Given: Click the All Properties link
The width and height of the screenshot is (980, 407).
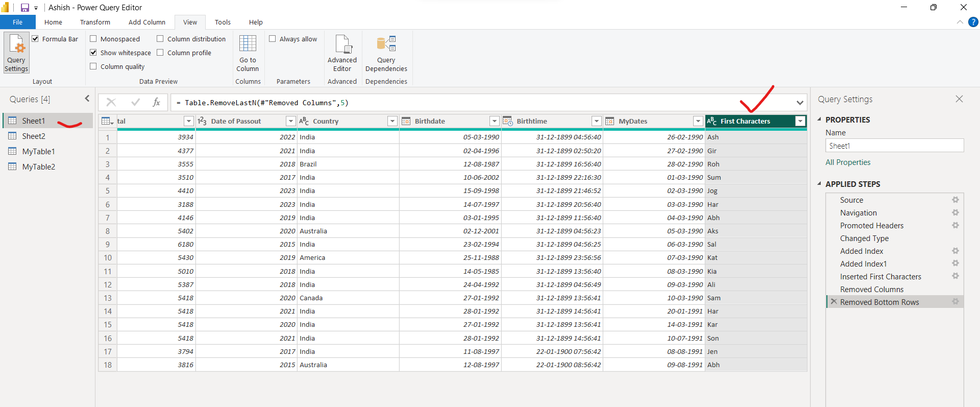Looking at the screenshot, I should [x=848, y=162].
